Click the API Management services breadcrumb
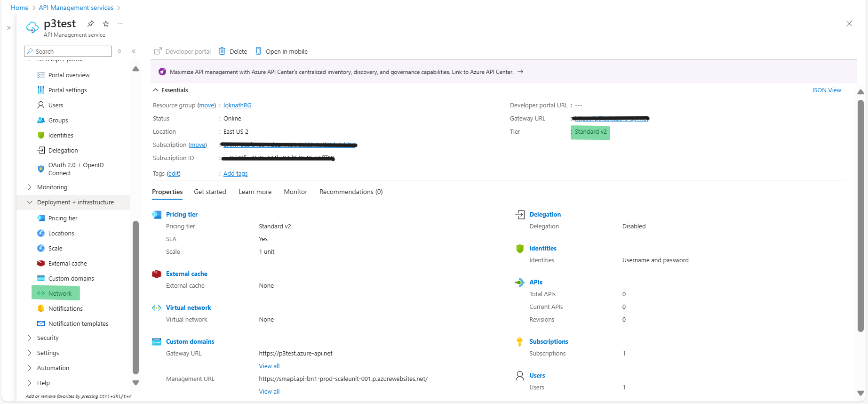Screen dimensions: 868x404 coord(76,8)
